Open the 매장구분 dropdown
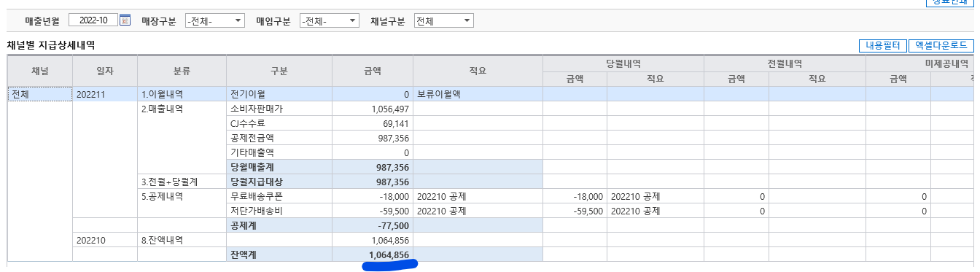 214,20
